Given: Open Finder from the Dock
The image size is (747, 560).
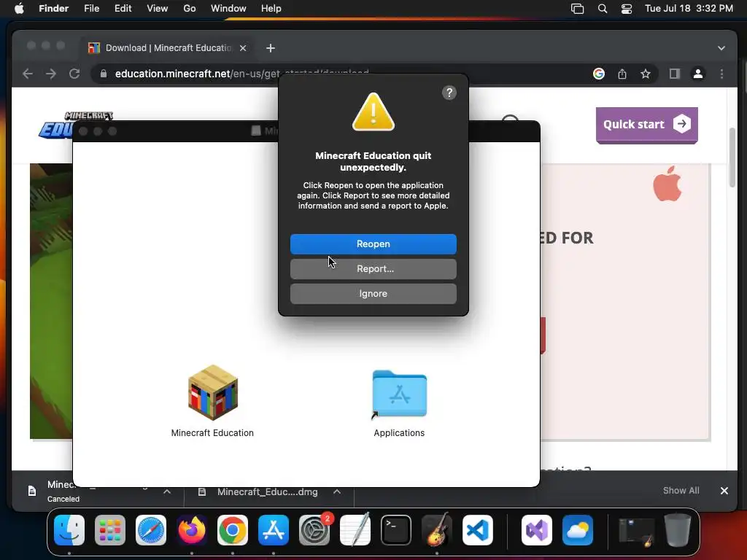Looking at the screenshot, I should tap(69, 529).
